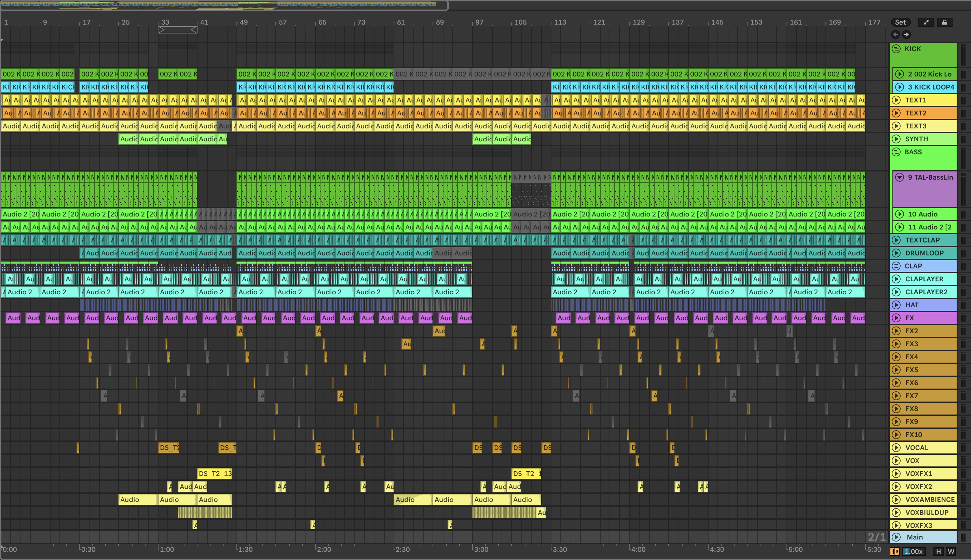Jump to next locator arrow
Viewport: 971px width, 560px height.
pos(907,34)
